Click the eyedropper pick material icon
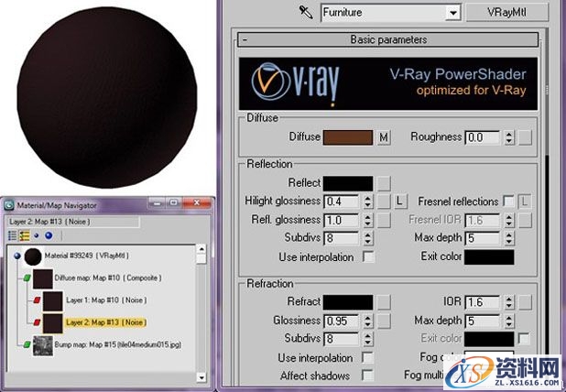 click(306, 13)
